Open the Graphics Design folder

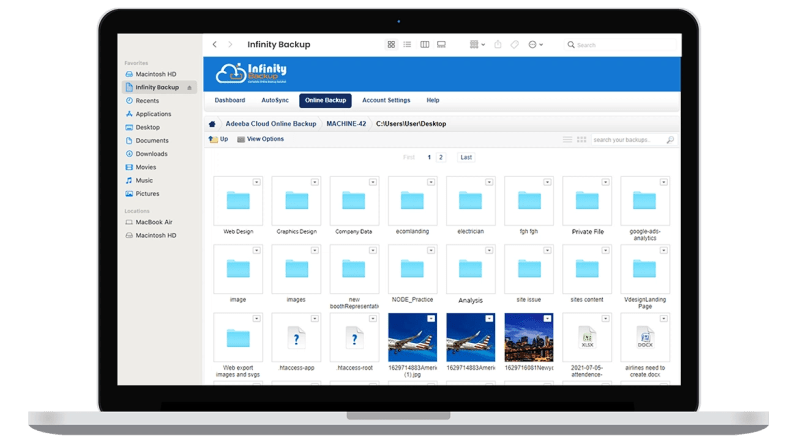(297, 201)
